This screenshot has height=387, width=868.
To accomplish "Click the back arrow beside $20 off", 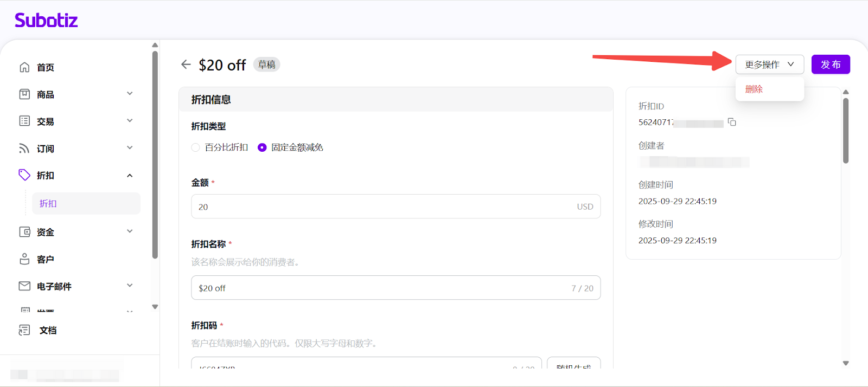I will (x=186, y=64).
